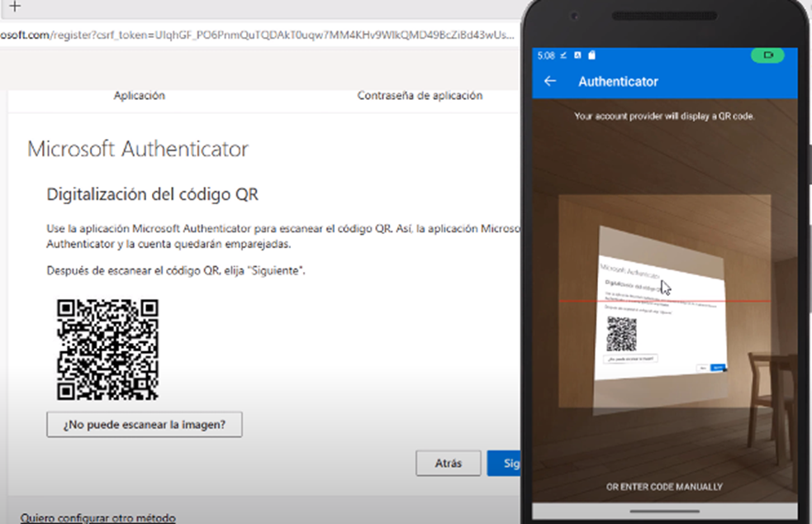812x524 pixels.
Task: Click the "Digitalización del código QR" heading
Action: click(x=152, y=194)
